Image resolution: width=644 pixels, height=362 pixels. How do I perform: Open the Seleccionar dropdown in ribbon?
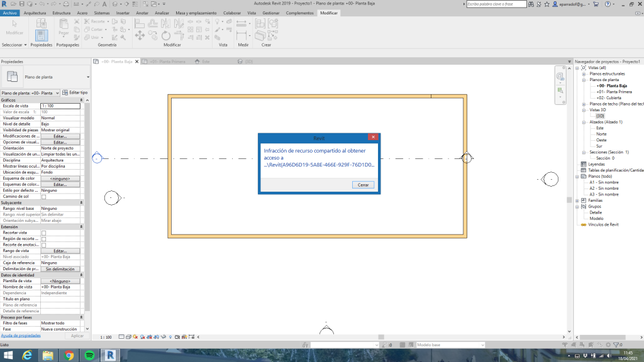14,45
